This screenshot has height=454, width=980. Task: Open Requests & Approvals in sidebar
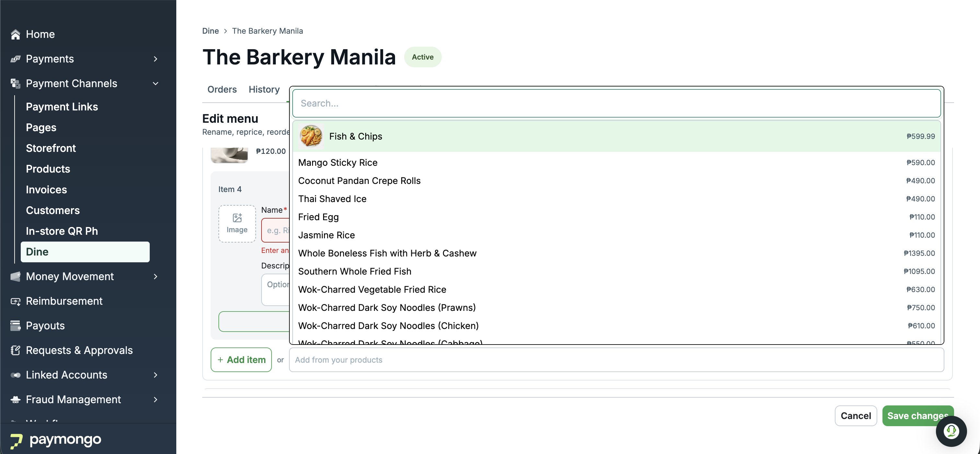coord(79,350)
